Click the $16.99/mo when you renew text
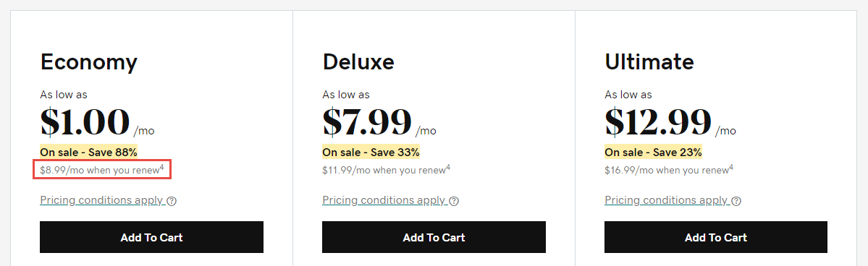The width and height of the screenshot is (868, 266). click(x=667, y=171)
